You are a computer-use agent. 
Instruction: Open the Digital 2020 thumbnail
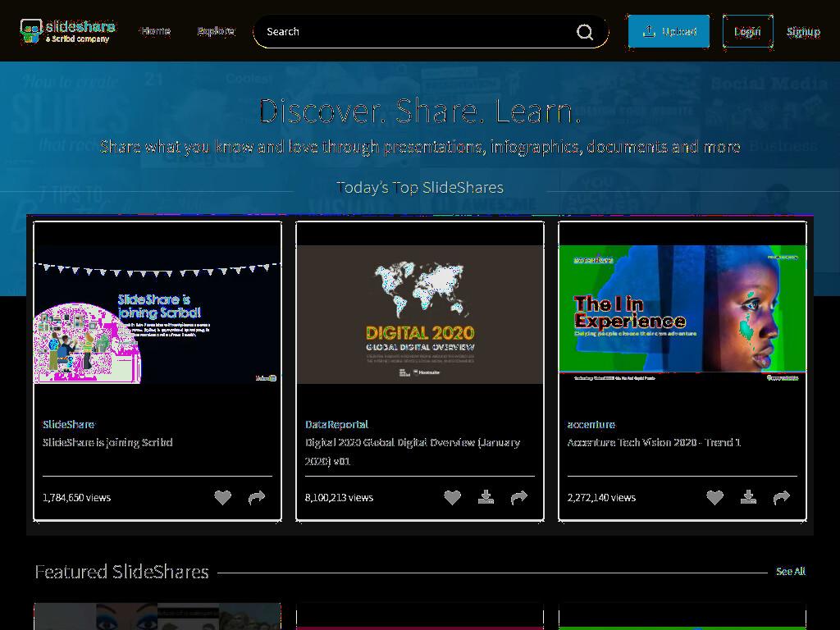pyautogui.click(x=420, y=314)
